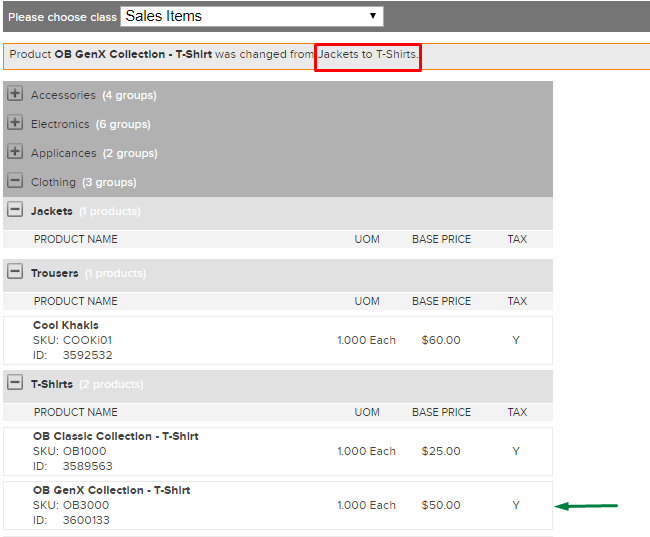
Task: Open the Cool Khakis product
Action: point(66,325)
